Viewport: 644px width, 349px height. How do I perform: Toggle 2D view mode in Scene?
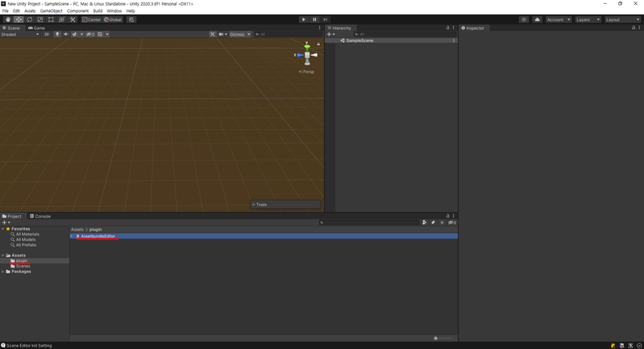(x=47, y=35)
